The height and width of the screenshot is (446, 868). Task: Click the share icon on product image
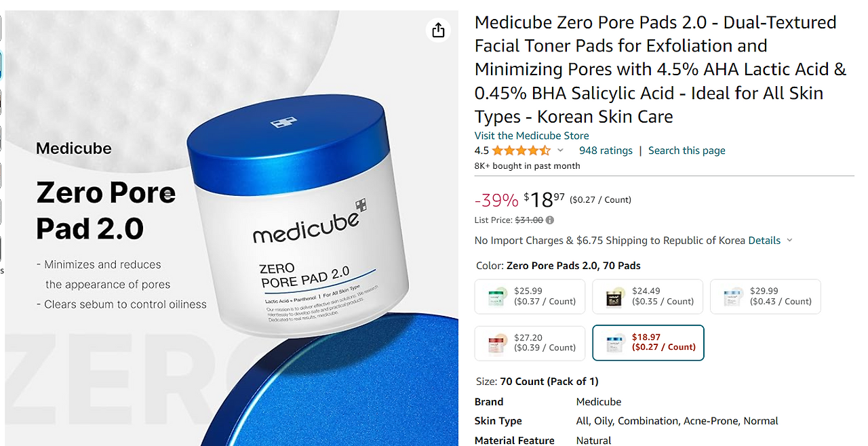438,30
